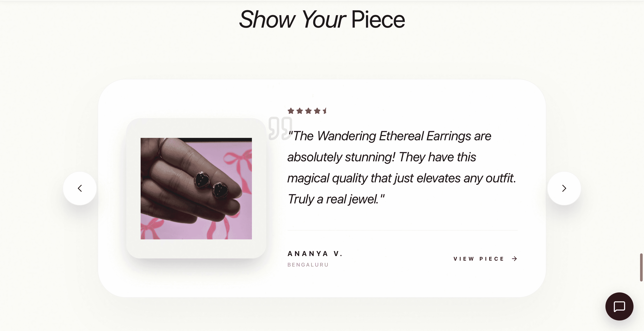Click the right carousel chevron
644x331 pixels.
[x=564, y=188]
